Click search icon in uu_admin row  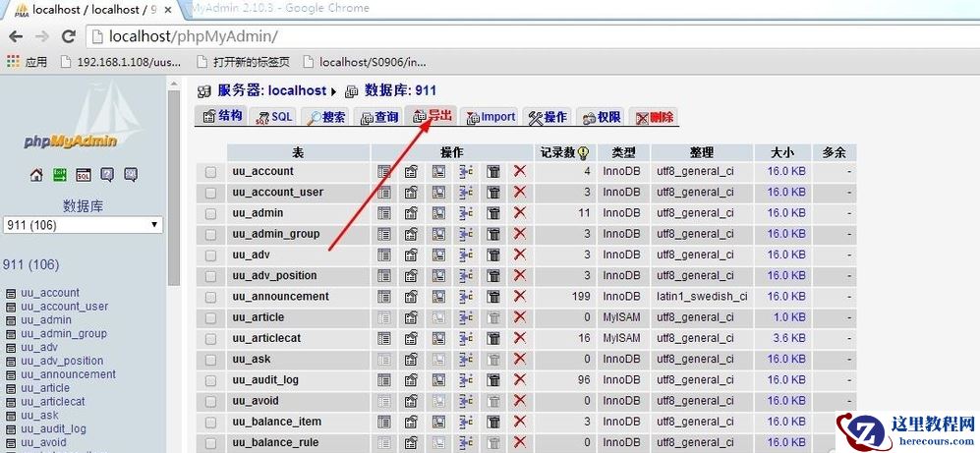[438, 213]
